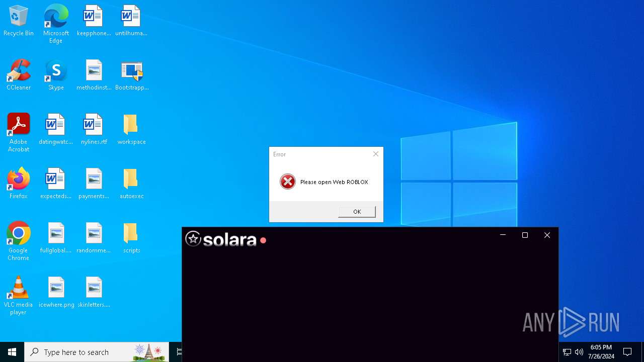644x362 pixels.
Task: Select the icewhere.png file
Action: tap(56, 293)
